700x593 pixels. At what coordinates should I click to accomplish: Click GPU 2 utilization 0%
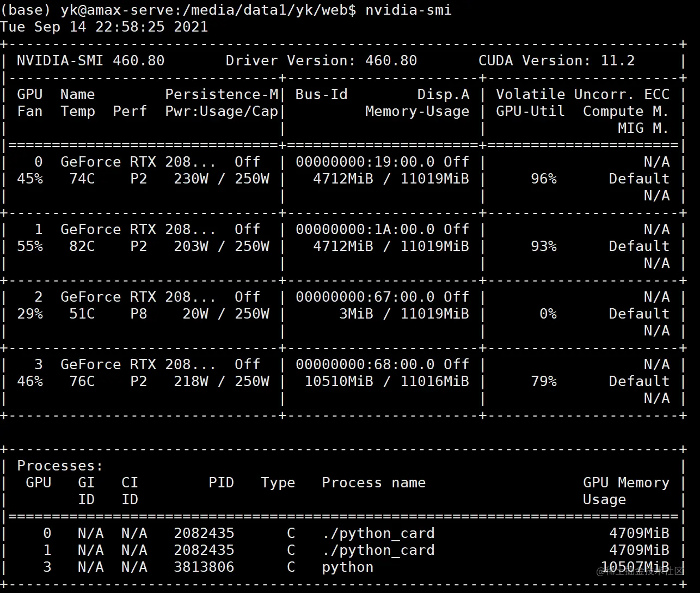click(x=548, y=314)
